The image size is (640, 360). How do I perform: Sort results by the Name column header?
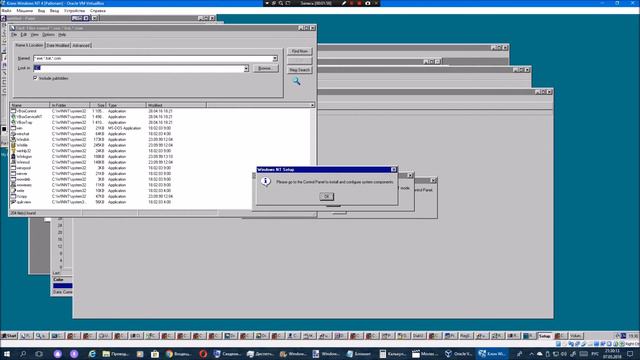(29, 105)
